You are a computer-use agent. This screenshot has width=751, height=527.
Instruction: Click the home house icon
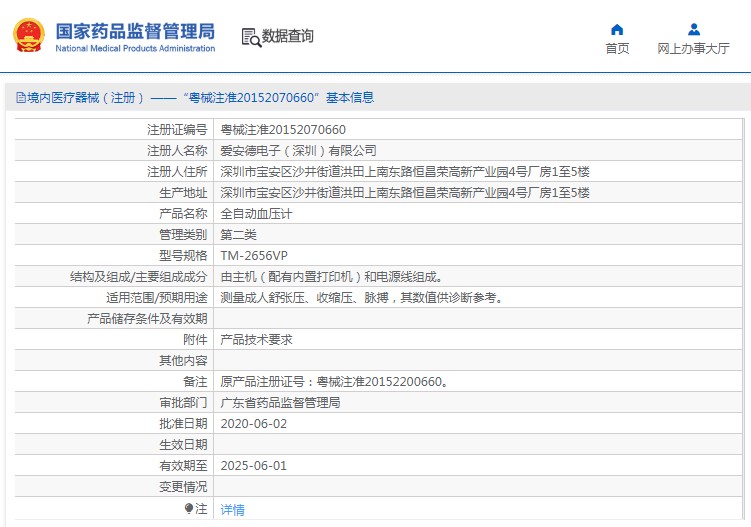[x=617, y=30]
